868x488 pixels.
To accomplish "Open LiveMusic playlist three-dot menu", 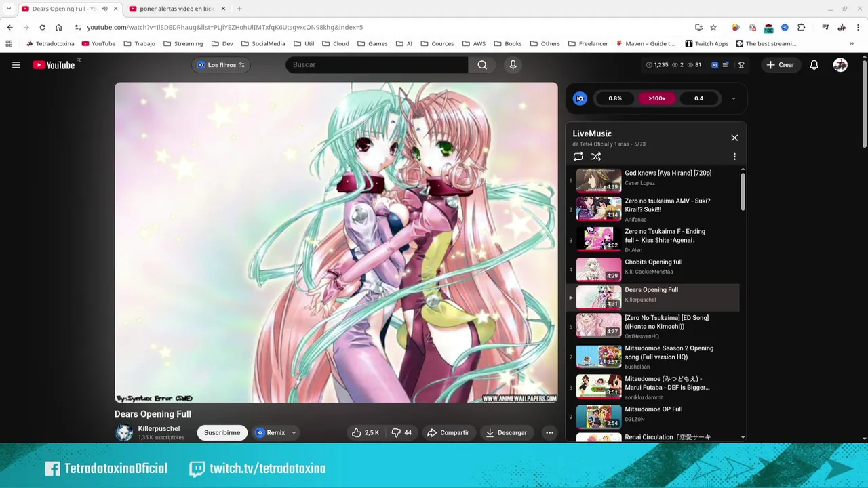I will click(734, 157).
